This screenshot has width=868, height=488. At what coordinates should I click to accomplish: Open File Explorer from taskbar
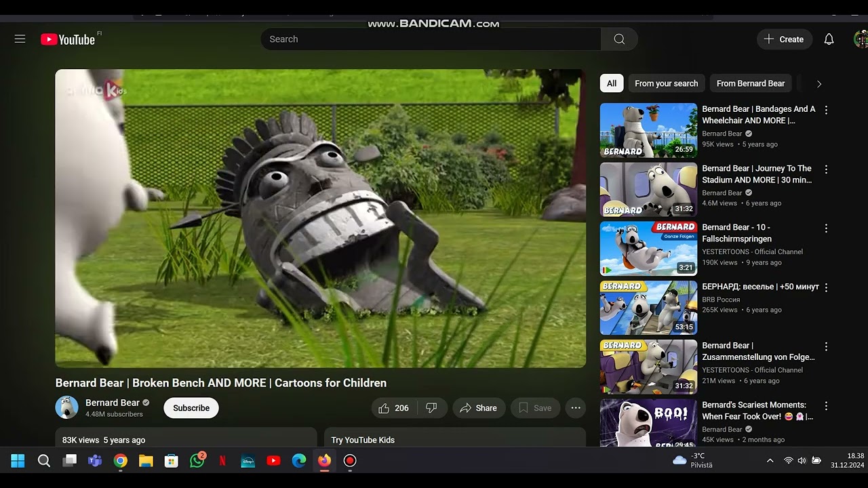click(146, 461)
